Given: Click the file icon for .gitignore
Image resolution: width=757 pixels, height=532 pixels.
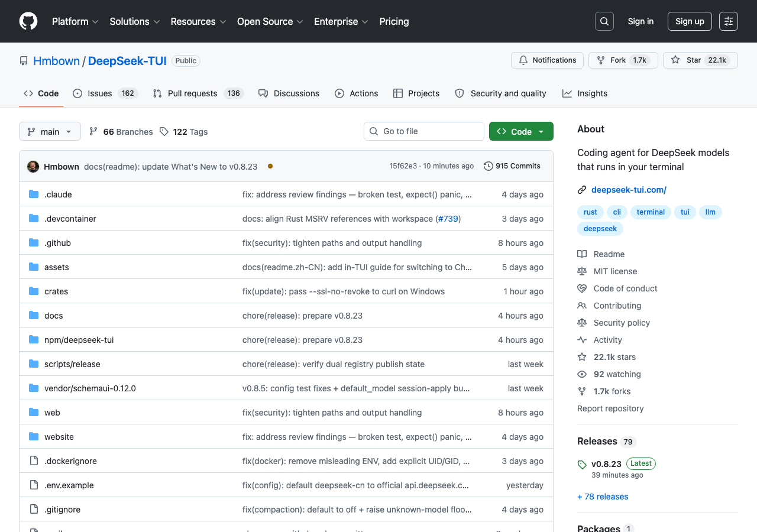Looking at the screenshot, I should point(34,510).
